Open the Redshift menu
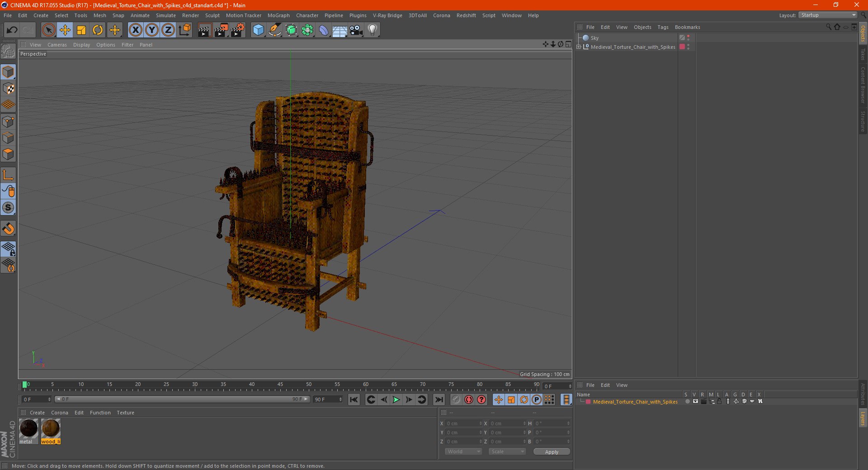Image resolution: width=868 pixels, height=470 pixels. tap(466, 15)
